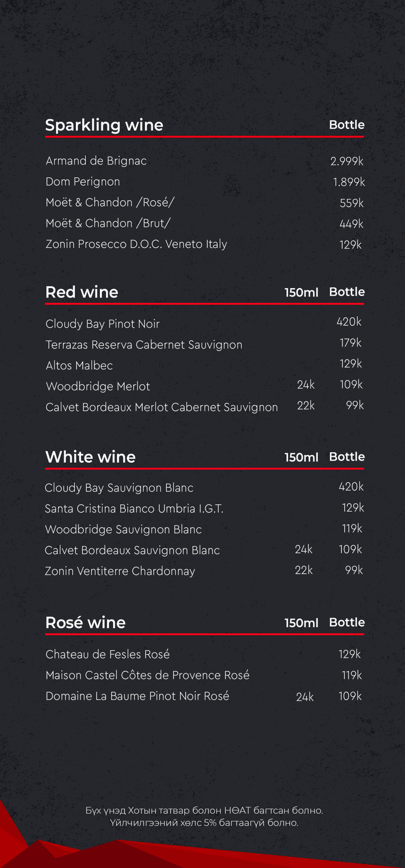Image resolution: width=405 pixels, height=868 pixels.
Task: Open the Red wine section heading
Action: pos(82,292)
